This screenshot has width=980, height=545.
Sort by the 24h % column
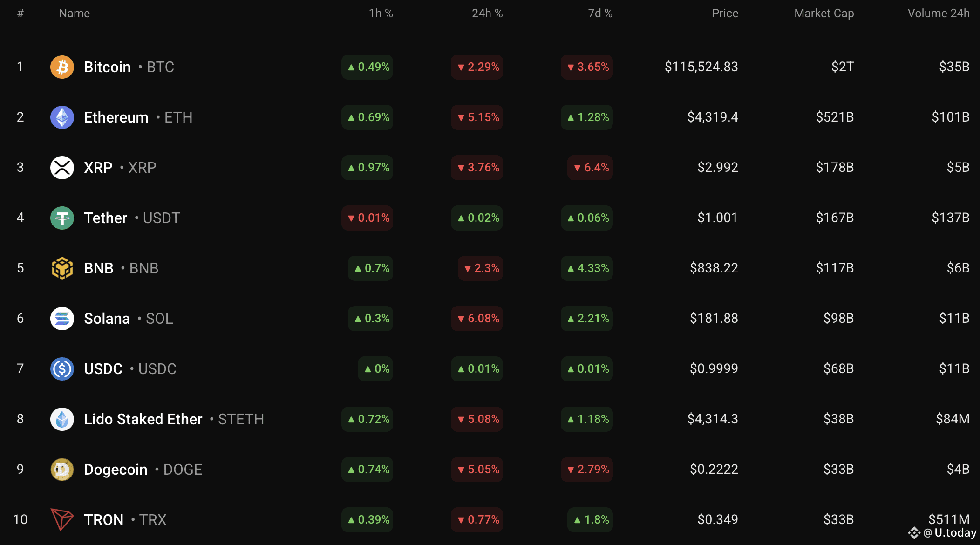pyautogui.click(x=487, y=14)
